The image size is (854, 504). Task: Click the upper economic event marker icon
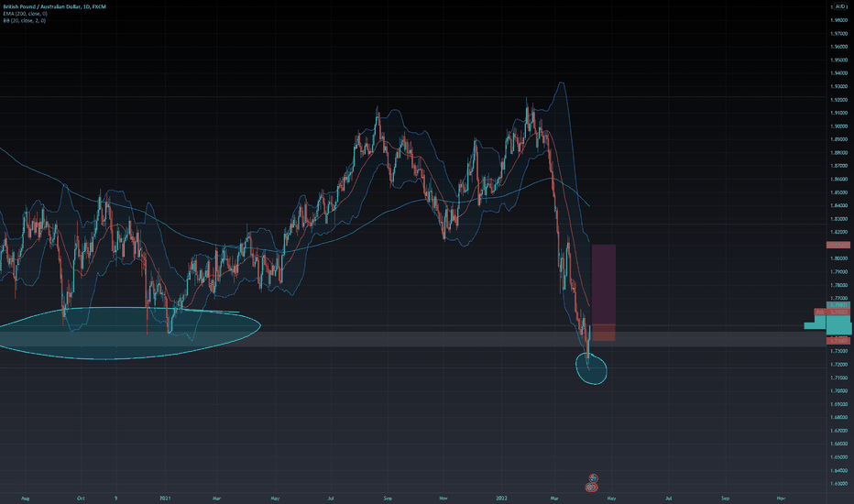pyautogui.click(x=593, y=477)
